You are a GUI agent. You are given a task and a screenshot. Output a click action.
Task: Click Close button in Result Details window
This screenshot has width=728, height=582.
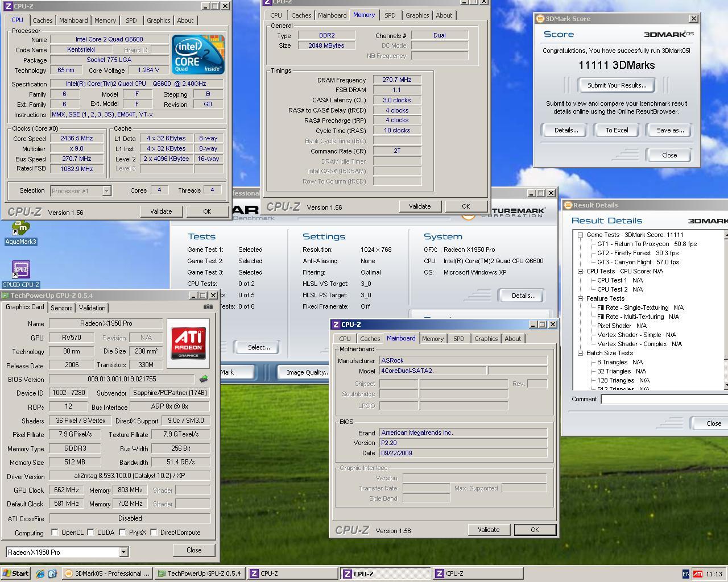[x=709, y=423]
